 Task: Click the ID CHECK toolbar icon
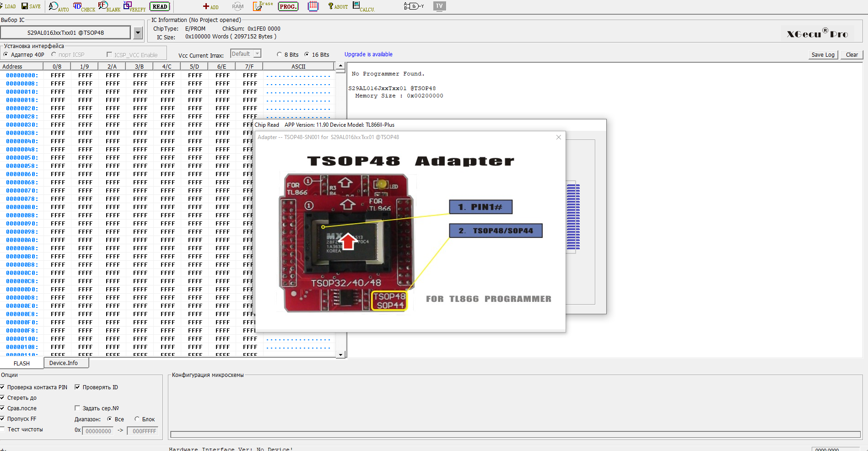[84, 6]
